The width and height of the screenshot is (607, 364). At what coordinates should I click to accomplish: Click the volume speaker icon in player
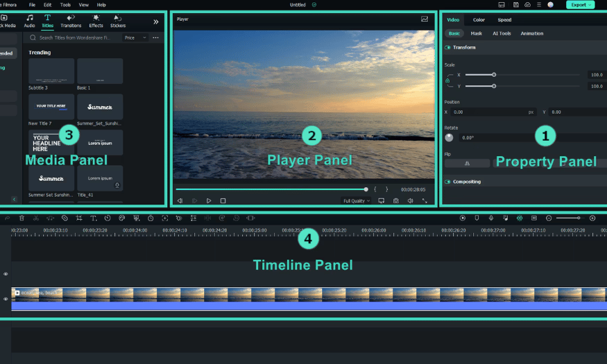pos(411,201)
